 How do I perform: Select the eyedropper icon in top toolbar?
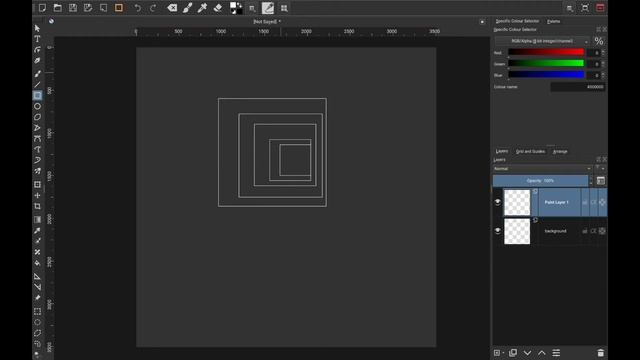[202, 8]
